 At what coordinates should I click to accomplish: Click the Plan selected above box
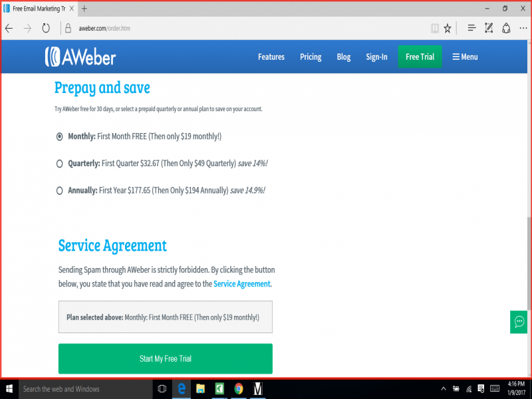165,317
